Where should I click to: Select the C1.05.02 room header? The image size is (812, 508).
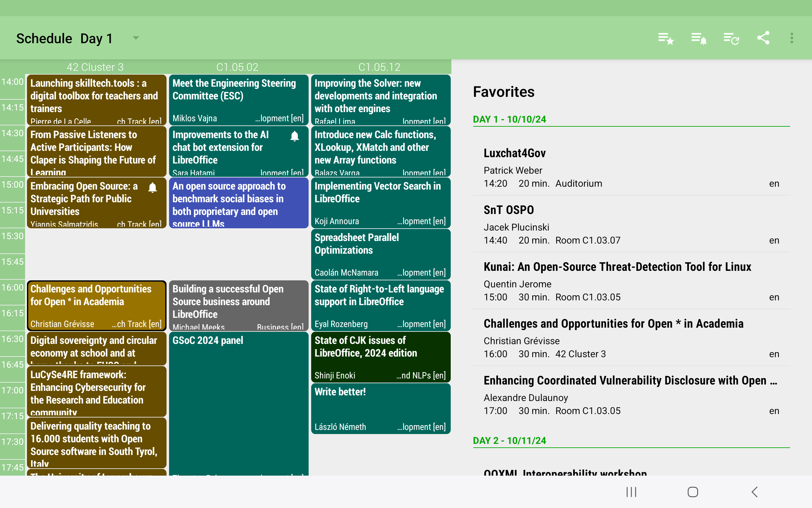point(237,67)
